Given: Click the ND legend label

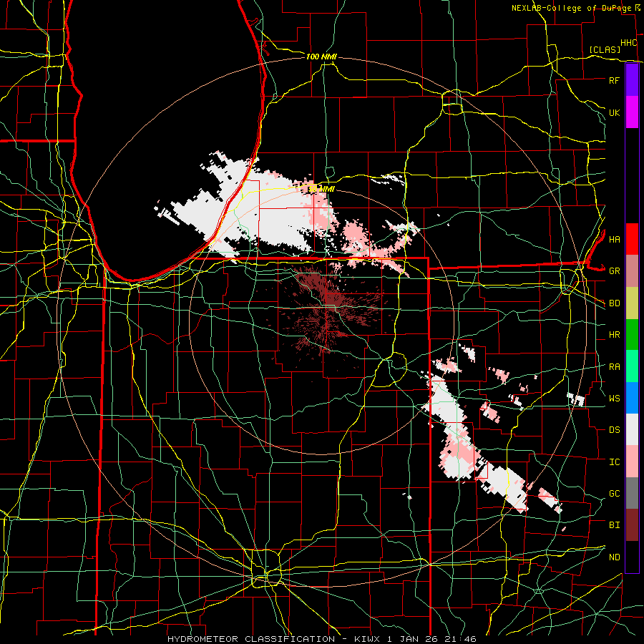Looking at the screenshot, I should tap(614, 557).
